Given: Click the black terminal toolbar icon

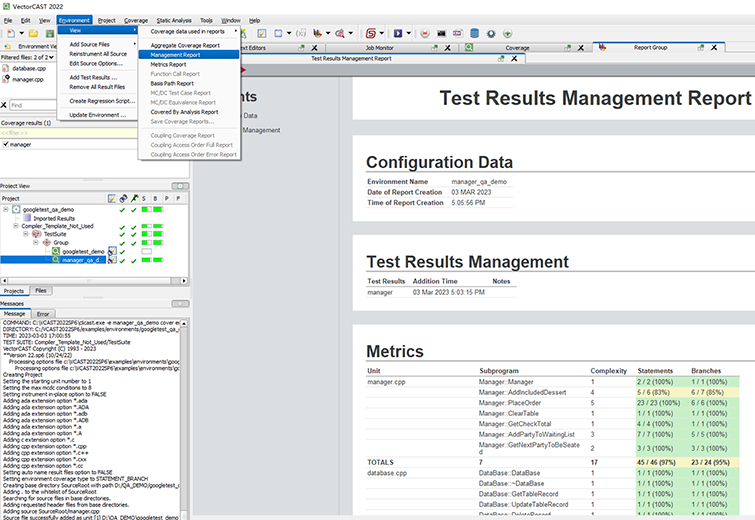Looking at the screenshot, I should click(441, 33).
